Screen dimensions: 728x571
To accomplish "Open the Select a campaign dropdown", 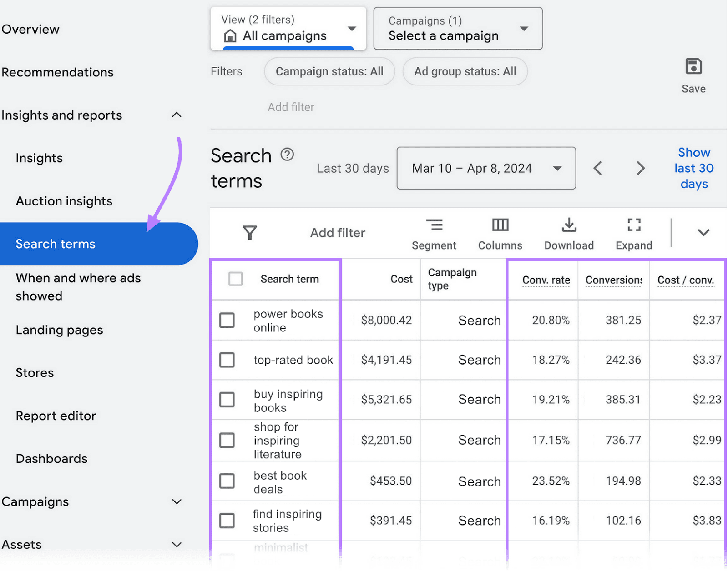I will (458, 29).
